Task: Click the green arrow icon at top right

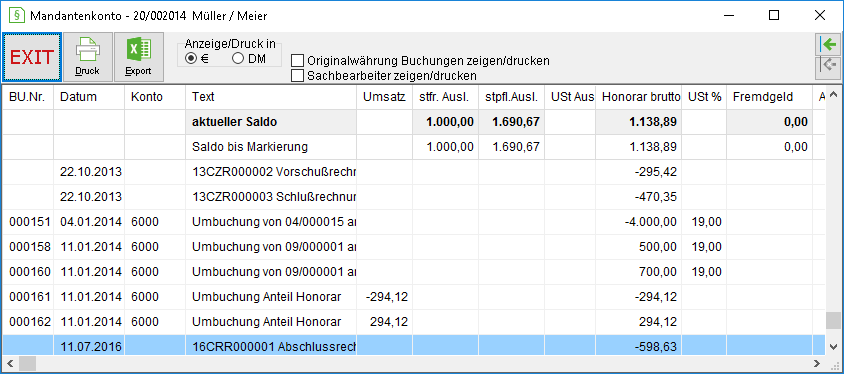Action: click(x=828, y=45)
